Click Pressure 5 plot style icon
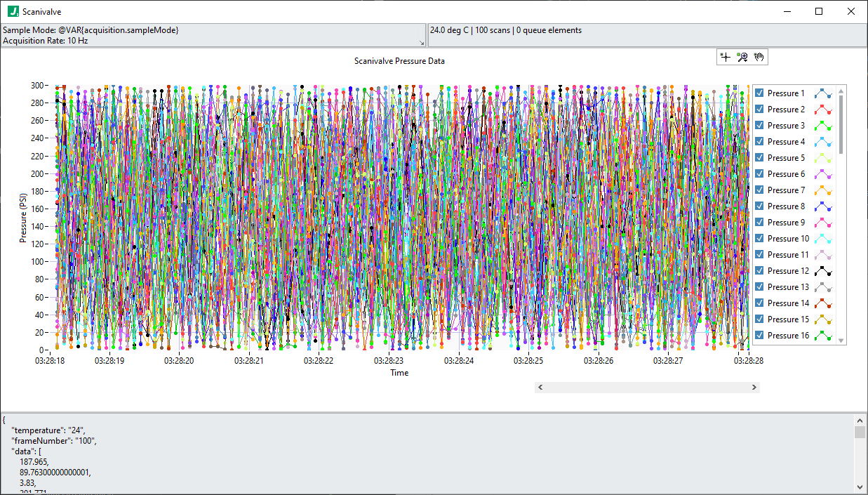The image size is (868, 495). pyautogui.click(x=823, y=158)
